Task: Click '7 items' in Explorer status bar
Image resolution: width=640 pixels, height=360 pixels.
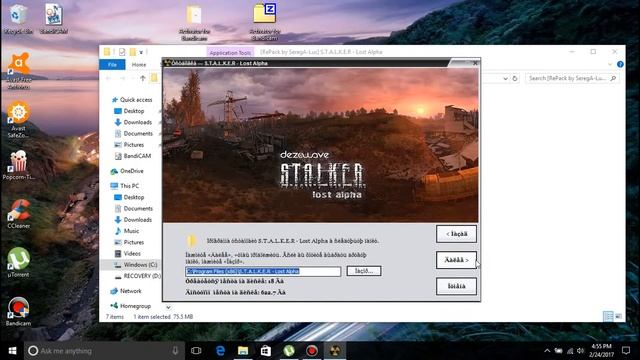Action: (115, 317)
